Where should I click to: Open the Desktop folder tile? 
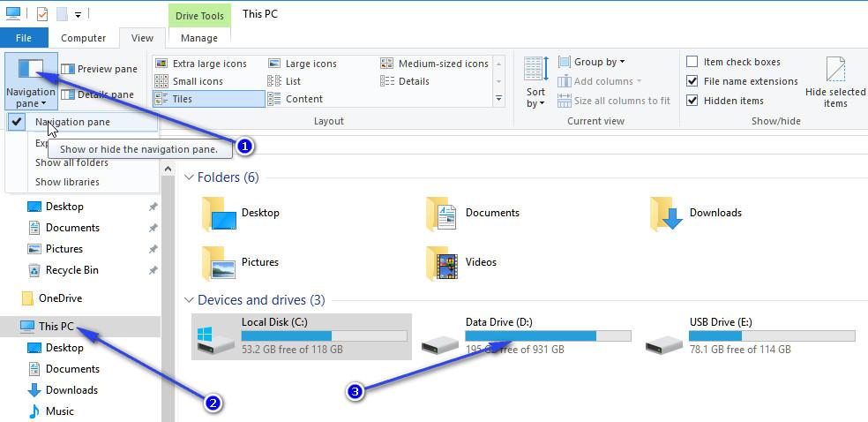242,214
